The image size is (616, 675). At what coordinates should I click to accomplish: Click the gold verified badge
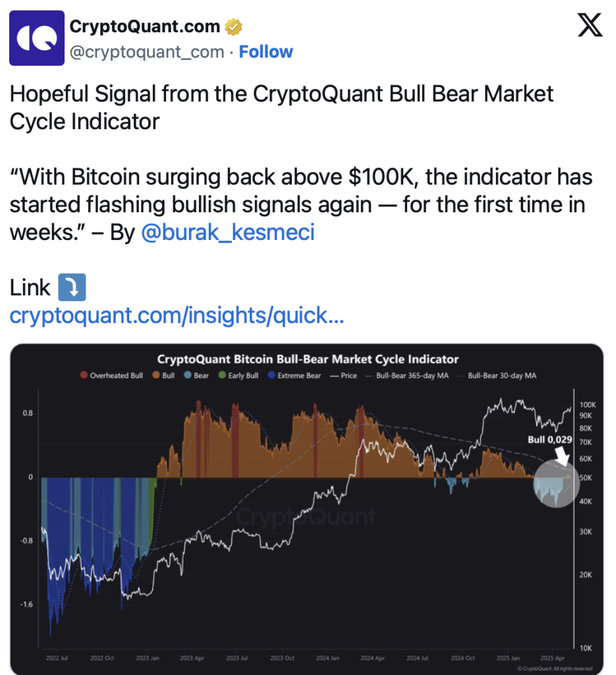pos(234,27)
